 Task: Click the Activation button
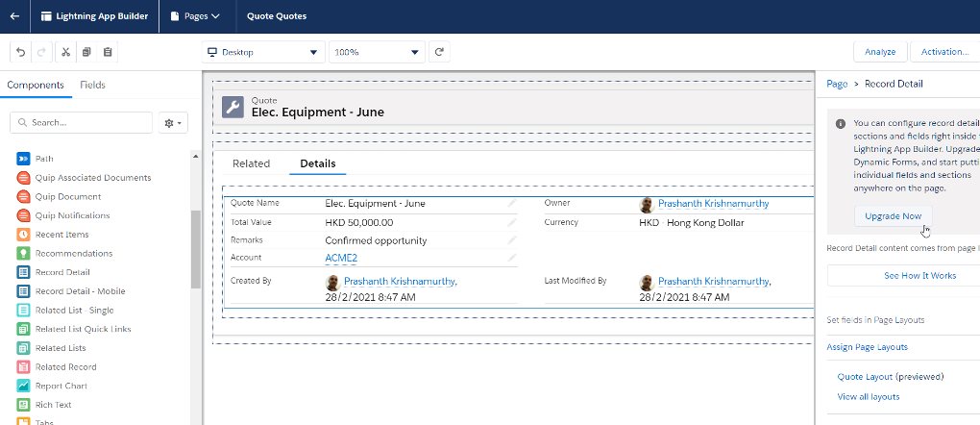944,52
